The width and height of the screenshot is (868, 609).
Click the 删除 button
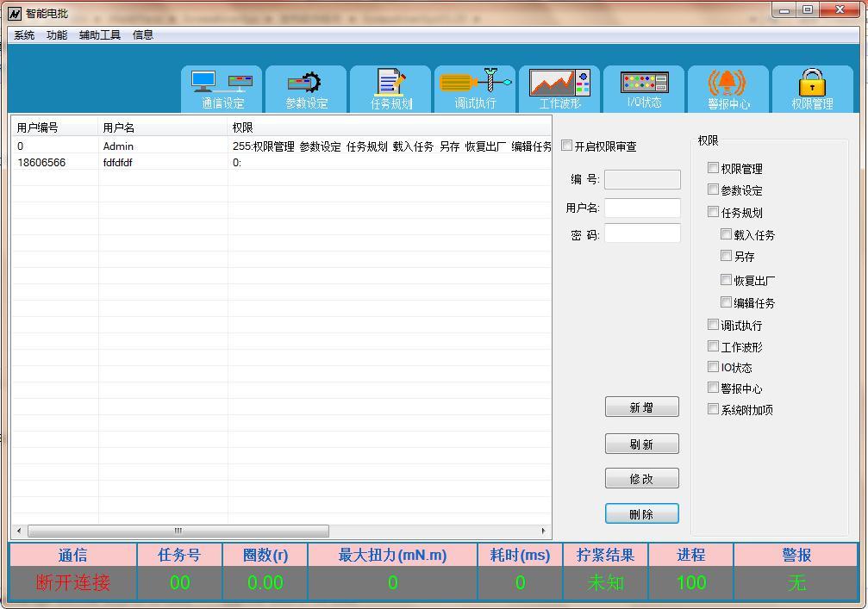click(641, 513)
